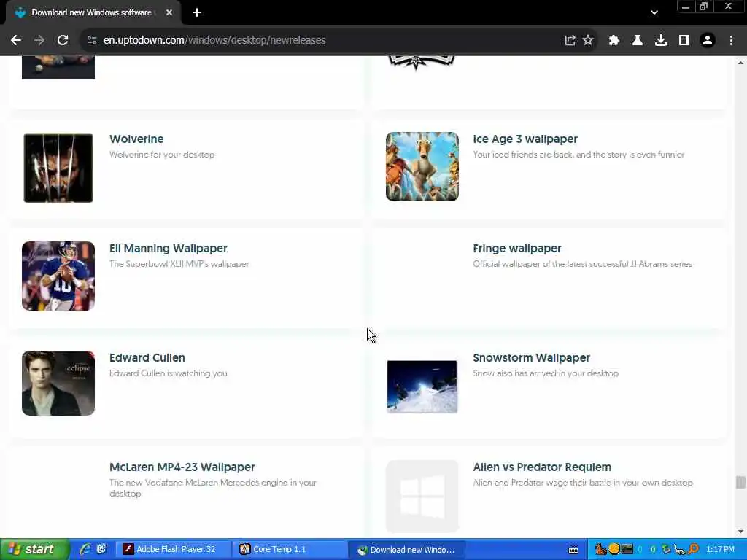Open the Eli Manning Wallpaper link
This screenshot has width=747, height=560.
[169, 249]
